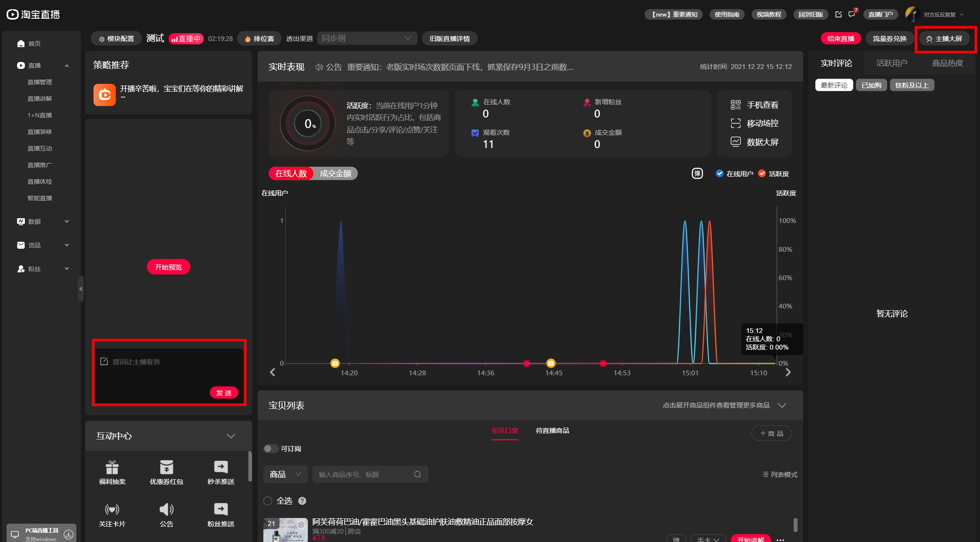The width and height of the screenshot is (980, 542).
Task: Click the 开始预览 button
Action: point(169,267)
